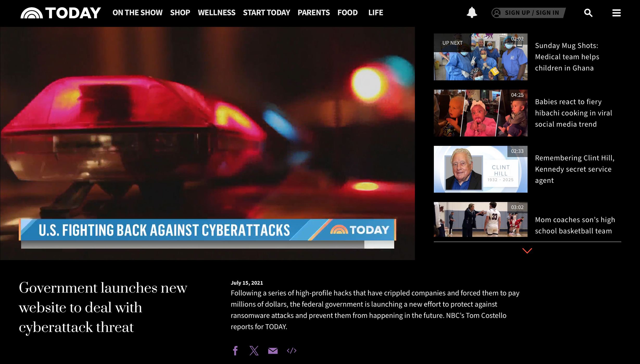Image resolution: width=640 pixels, height=364 pixels.
Task: Open the Start Today section
Action: [267, 13]
